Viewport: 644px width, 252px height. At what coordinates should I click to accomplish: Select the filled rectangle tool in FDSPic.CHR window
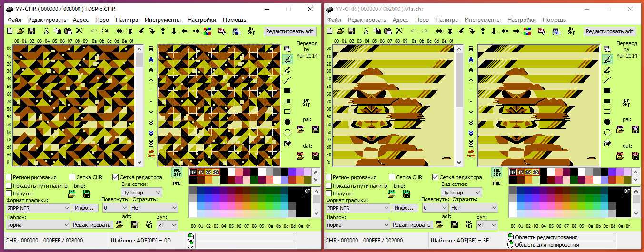tap(287, 90)
